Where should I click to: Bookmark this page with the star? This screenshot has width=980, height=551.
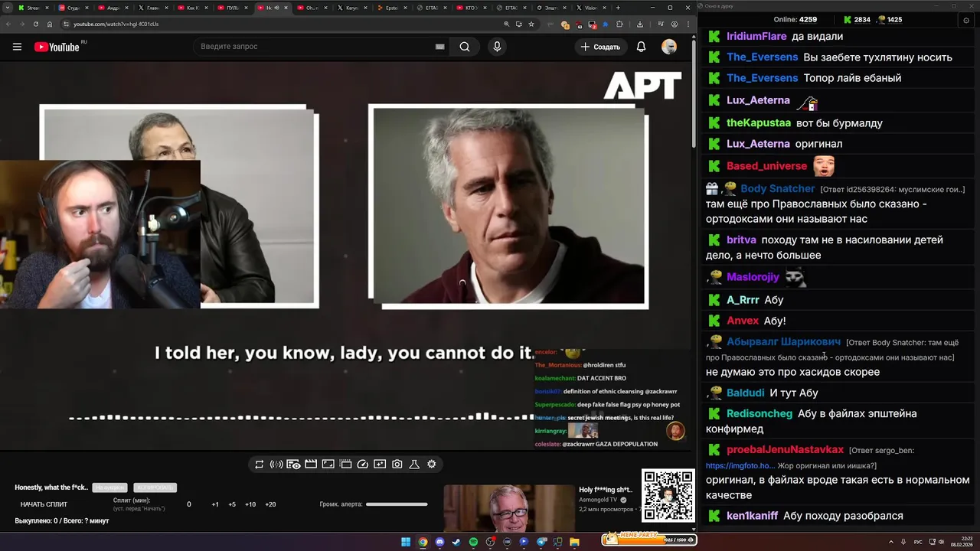point(531,24)
